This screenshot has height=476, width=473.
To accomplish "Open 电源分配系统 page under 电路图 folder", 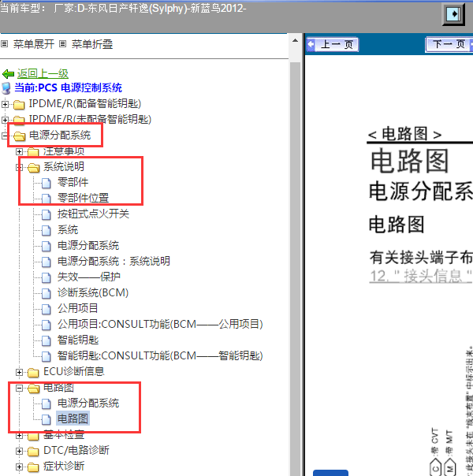I will coord(88,403).
